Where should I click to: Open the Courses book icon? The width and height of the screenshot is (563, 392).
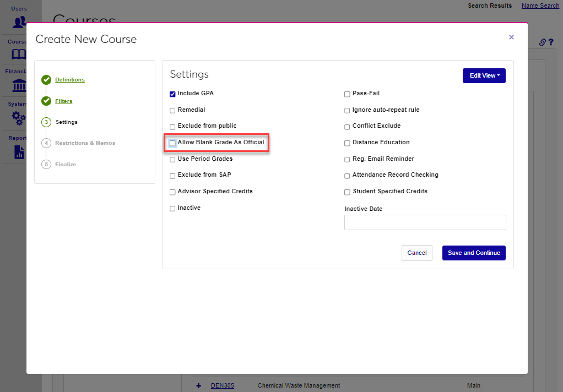pyautogui.click(x=19, y=54)
